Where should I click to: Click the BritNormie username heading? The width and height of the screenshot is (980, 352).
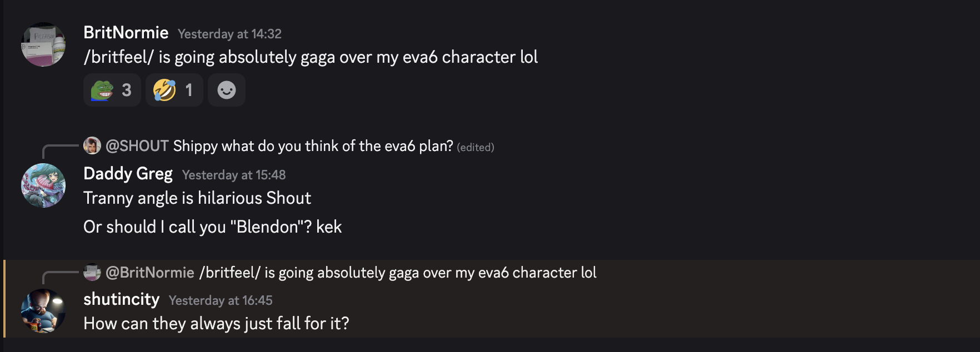pyautogui.click(x=126, y=33)
